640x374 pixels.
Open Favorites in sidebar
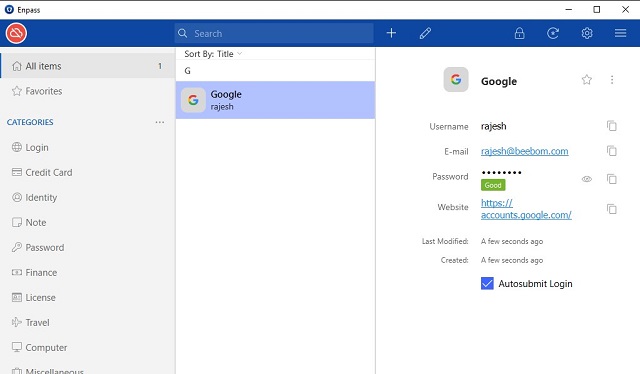(87, 91)
